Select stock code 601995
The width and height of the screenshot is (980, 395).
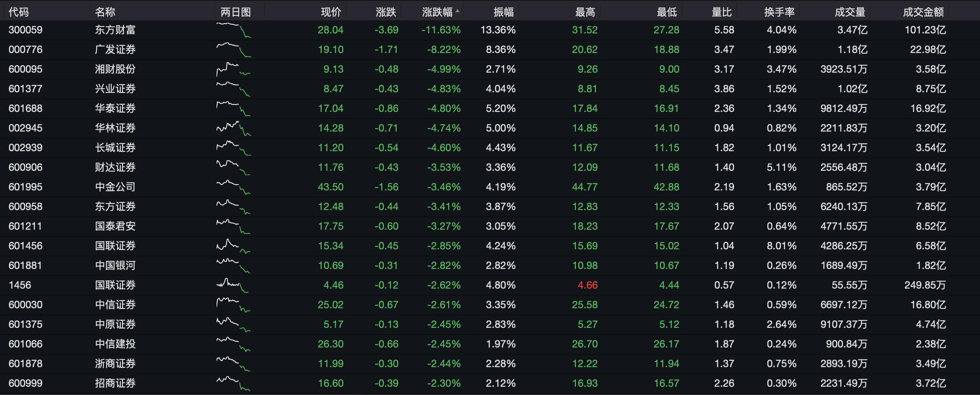[x=26, y=187]
